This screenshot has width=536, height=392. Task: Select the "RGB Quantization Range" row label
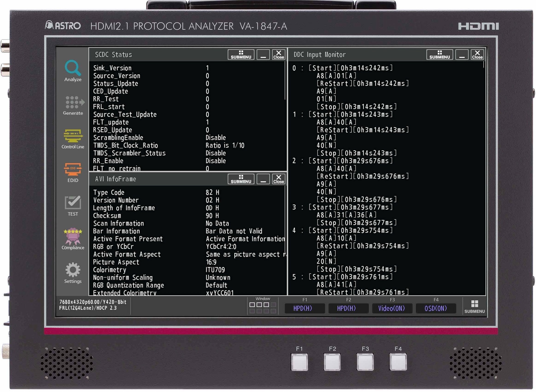coord(128,285)
